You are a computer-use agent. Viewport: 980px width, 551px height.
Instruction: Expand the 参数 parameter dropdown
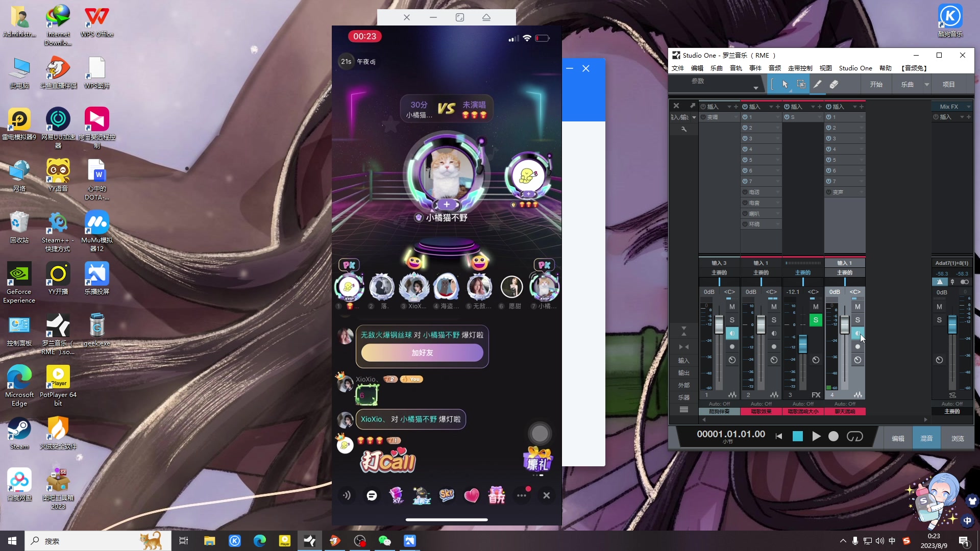point(756,88)
